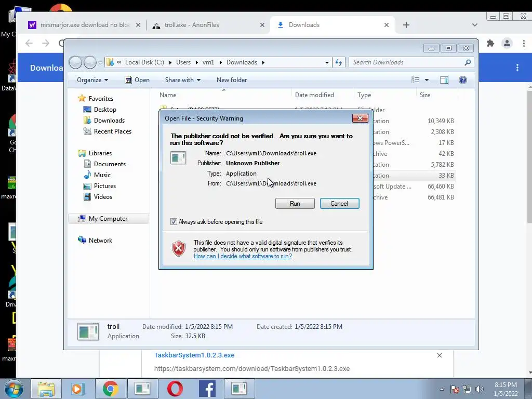Select My Computer in navigation pane
532x399 pixels.
click(x=109, y=219)
